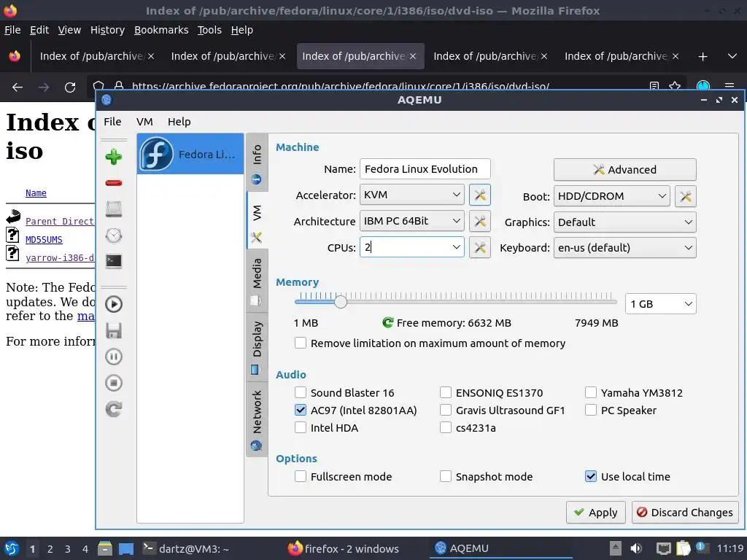Open the Boot HDD/CDROM dropdown

612,196
